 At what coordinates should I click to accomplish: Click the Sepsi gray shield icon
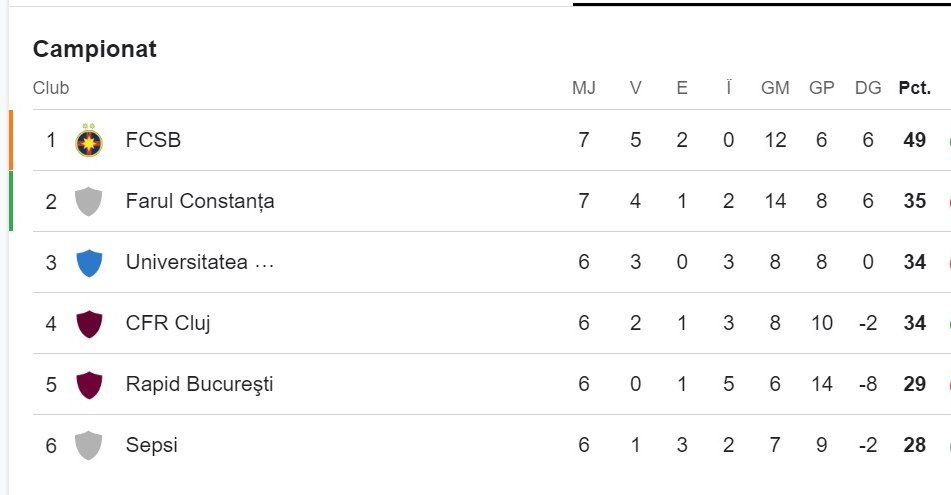(89, 445)
